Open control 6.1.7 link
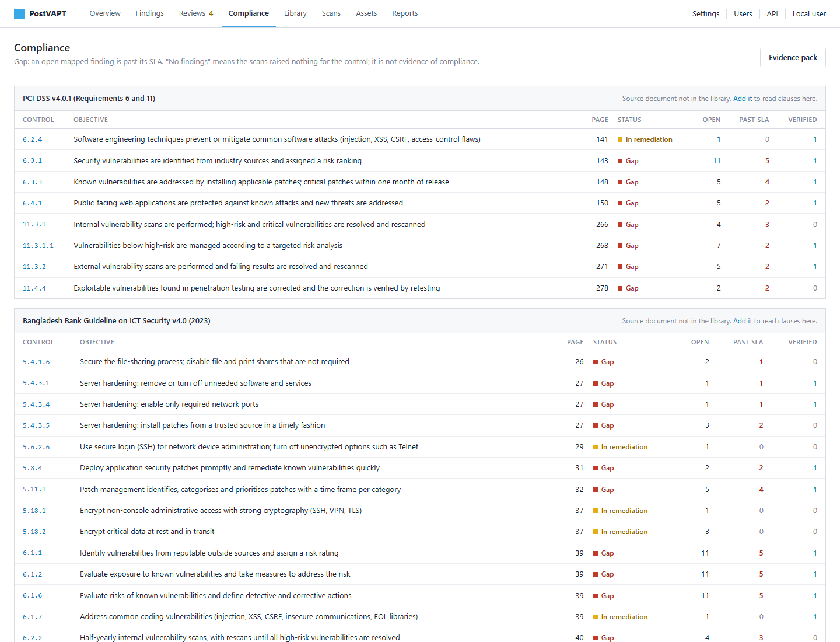Screen dimensions: 840x642 click(33, 617)
